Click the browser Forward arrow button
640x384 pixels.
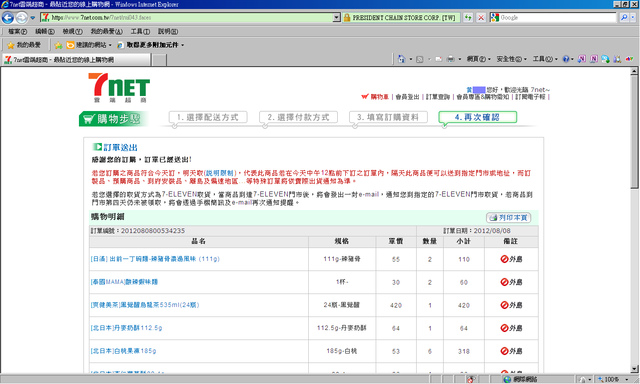point(22,18)
